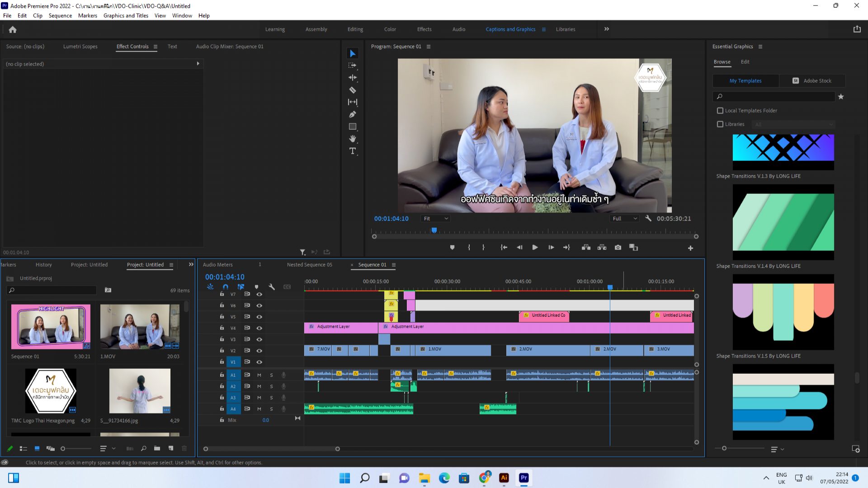Viewport: 868px width, 488px height.
Task: Toggle Linked Selection in timeline
Action: click(241, 287)
